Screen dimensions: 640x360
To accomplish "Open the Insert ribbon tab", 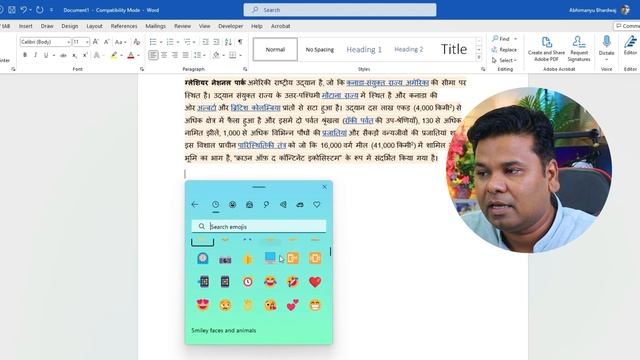I will (25, 26).
